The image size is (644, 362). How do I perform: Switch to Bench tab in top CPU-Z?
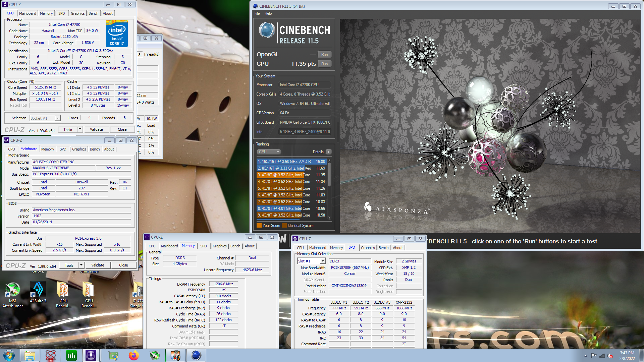pos(93,13)
